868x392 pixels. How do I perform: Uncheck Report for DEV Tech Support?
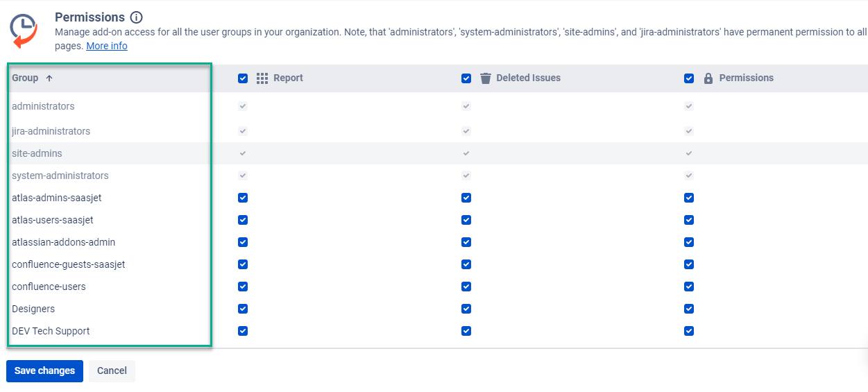tap(243, 331)
